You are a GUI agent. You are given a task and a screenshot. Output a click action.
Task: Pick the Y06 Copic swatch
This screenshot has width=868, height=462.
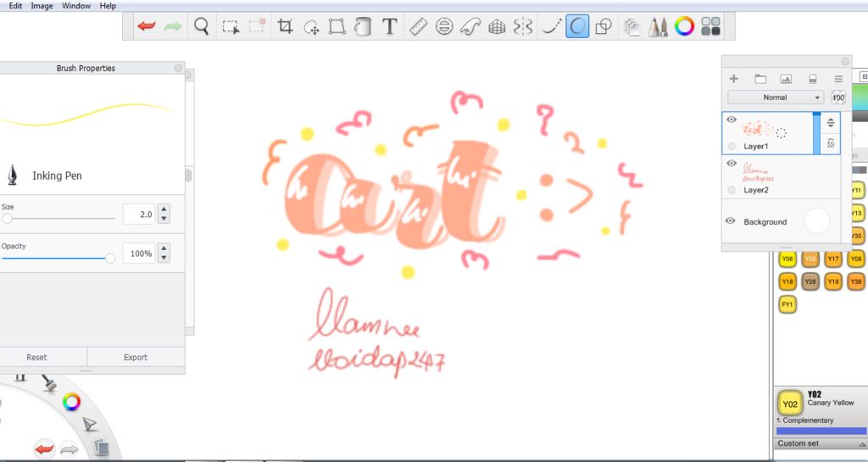tap(787, 259)
